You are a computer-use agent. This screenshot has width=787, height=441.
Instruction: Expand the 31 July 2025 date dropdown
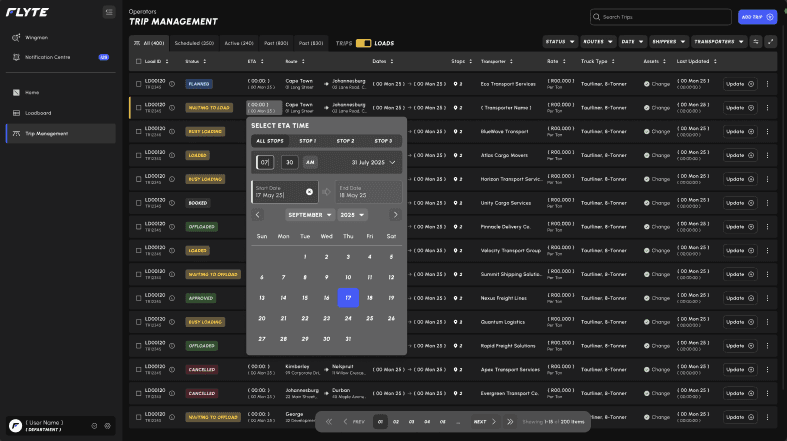click(373, 163)
